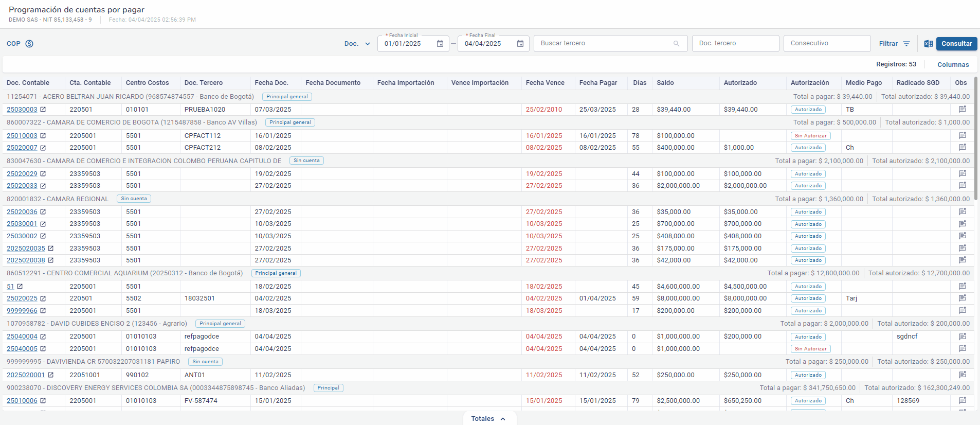The width and height of the screenshot is (980, 425).
Task: Click the Filtrar filter icon
Action: 906,44
